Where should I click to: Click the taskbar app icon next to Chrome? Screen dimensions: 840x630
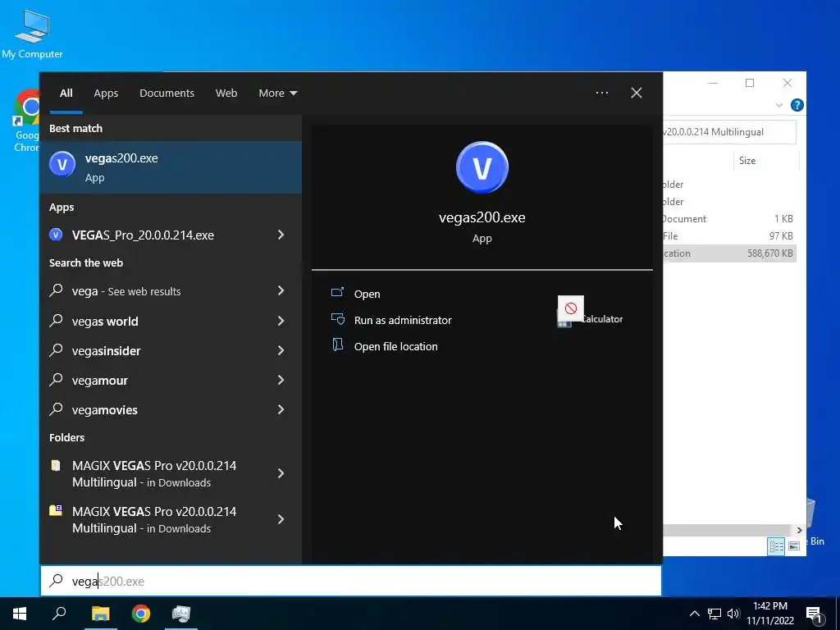coord(181,614)
